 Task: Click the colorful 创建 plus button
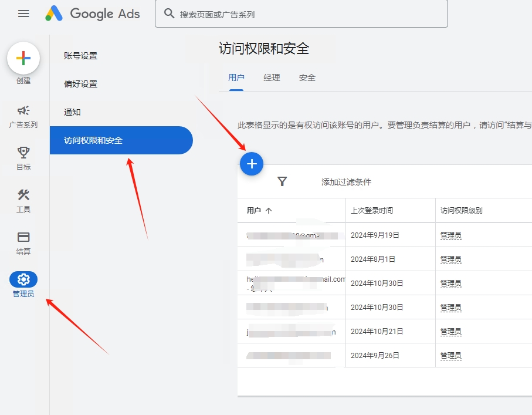pyautogui.click(x=23, y=58)
